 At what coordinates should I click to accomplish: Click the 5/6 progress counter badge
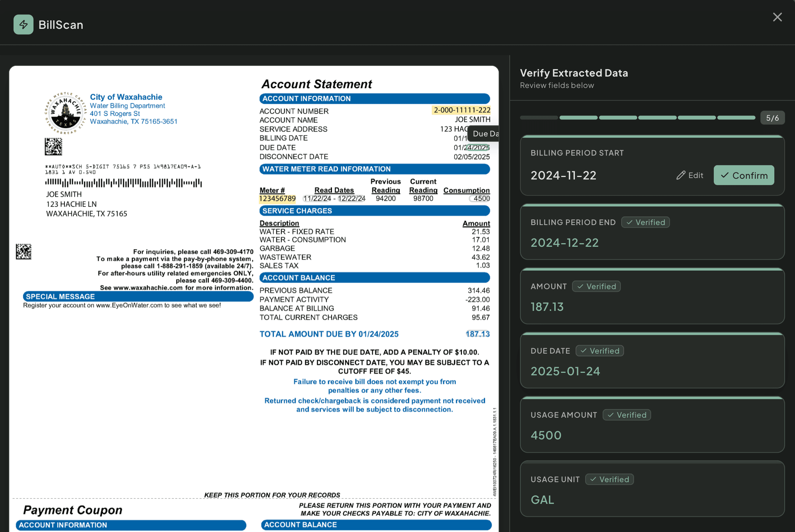coord(772,118)
